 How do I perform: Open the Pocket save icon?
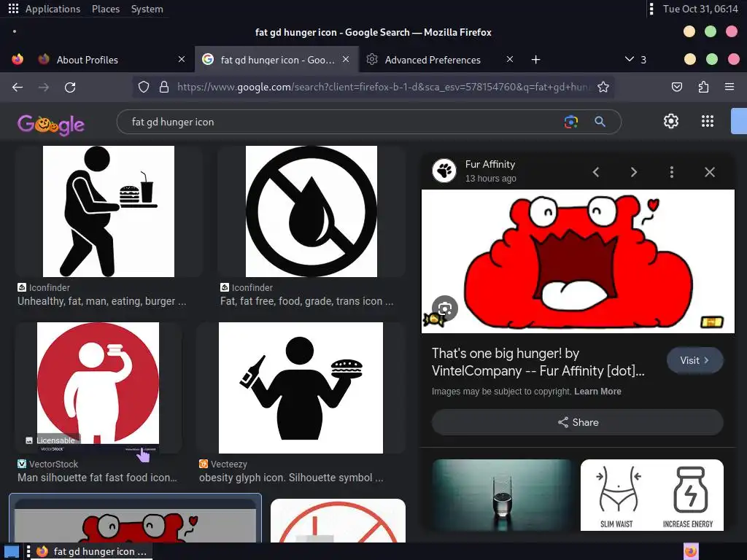676,87
